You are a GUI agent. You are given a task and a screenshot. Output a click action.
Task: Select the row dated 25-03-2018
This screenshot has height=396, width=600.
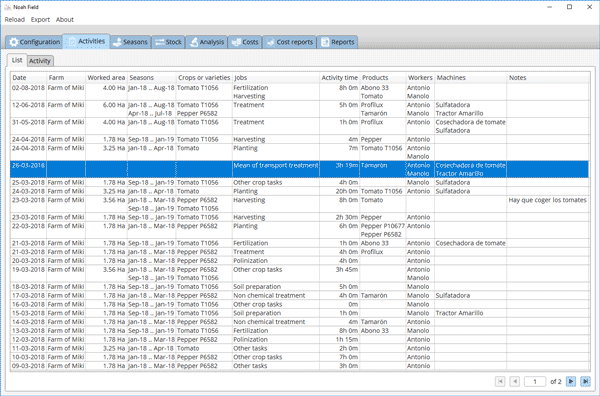pyautogui.click(x=300, y=183)
